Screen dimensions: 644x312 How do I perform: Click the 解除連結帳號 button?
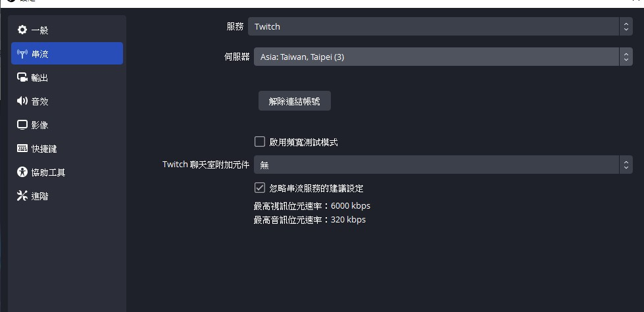tap(295, 101)
